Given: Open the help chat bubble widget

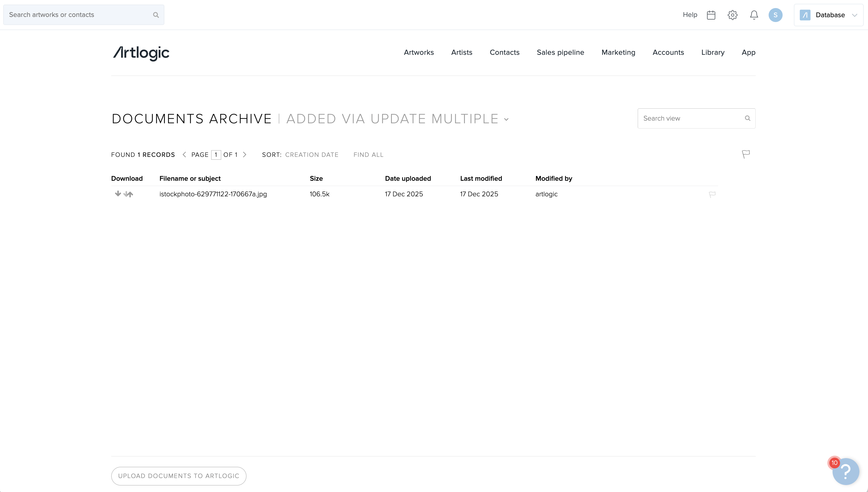Looking at the screenshot, I should pyautogui.click(x=845, y=472).
